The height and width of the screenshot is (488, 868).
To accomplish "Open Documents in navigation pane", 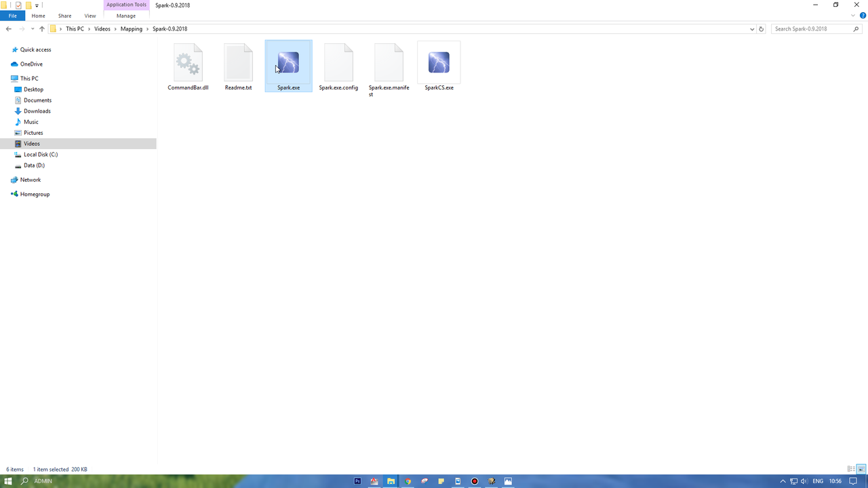I will (37, 100).
